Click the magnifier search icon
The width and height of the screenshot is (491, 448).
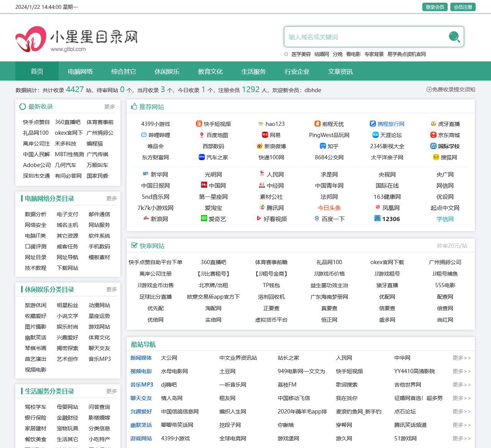click(x=454, y=37)
